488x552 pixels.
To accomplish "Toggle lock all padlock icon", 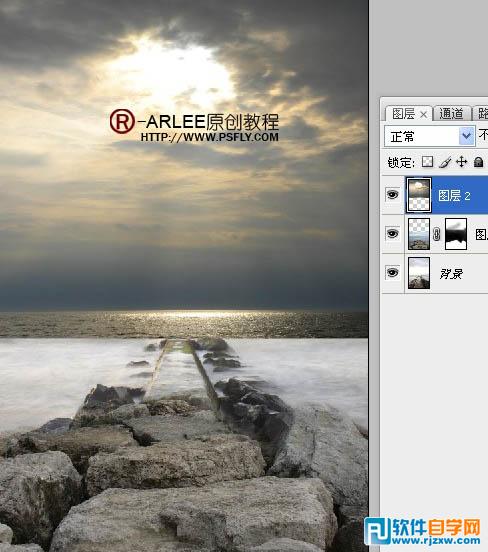I will pos(478,162).
